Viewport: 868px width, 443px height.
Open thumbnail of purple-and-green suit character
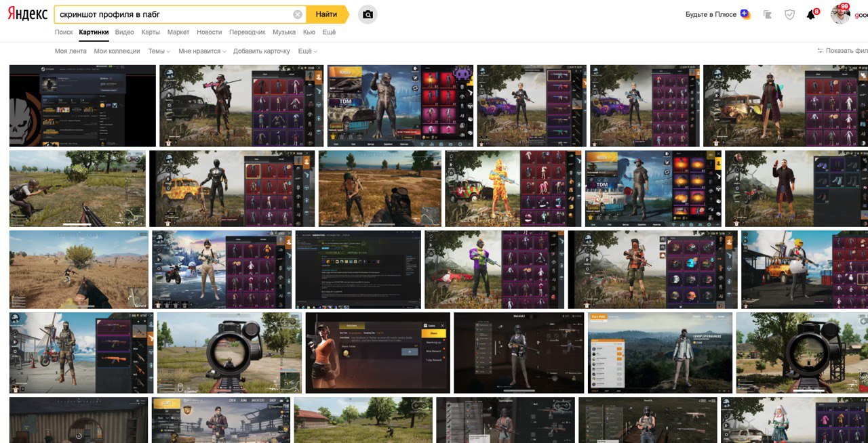494,270
